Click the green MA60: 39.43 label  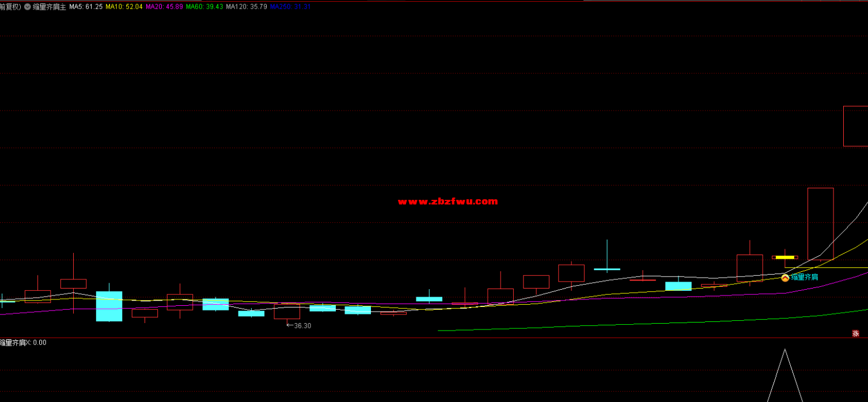coord(204,7)
